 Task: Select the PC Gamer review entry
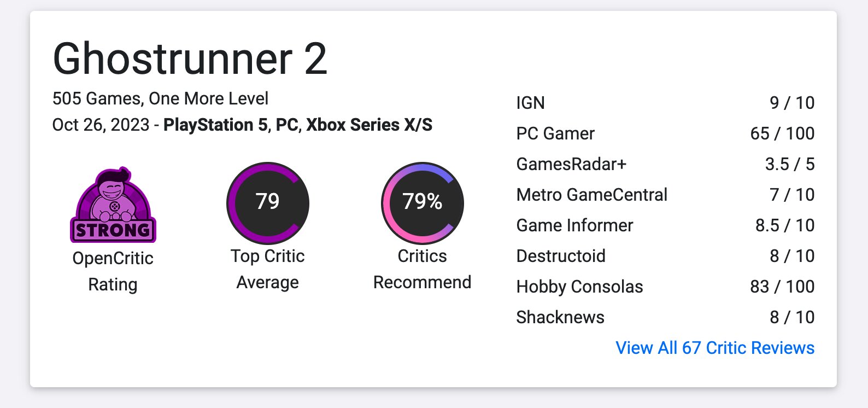pyautogui.click(x=555, y=133)
